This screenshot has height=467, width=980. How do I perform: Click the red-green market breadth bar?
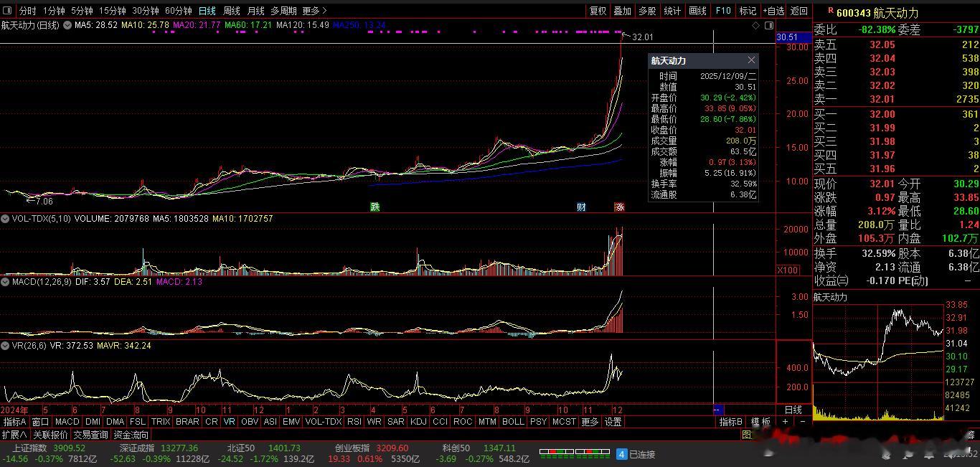574,453
